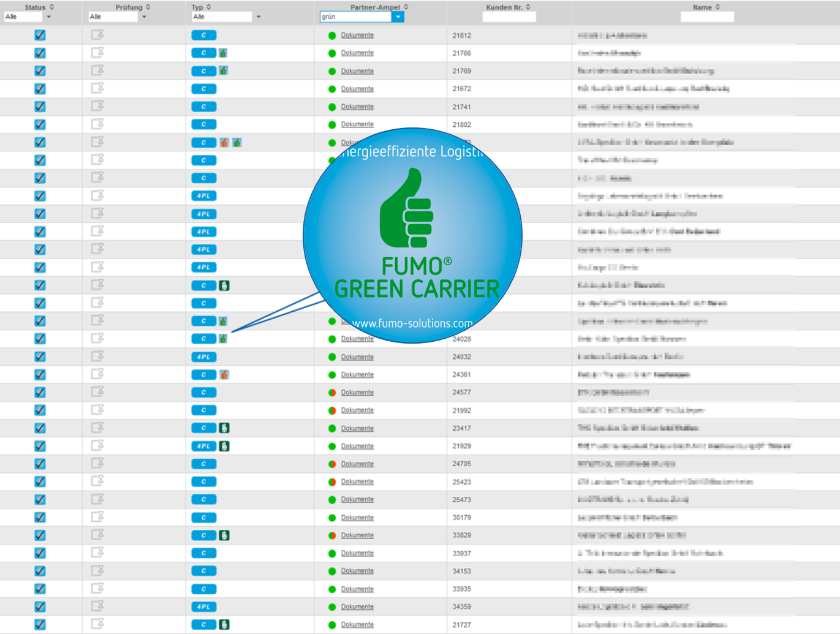840x634 pixels.
Task: Click red-green traffic light dot in row 24705
Action: (332, 464)
